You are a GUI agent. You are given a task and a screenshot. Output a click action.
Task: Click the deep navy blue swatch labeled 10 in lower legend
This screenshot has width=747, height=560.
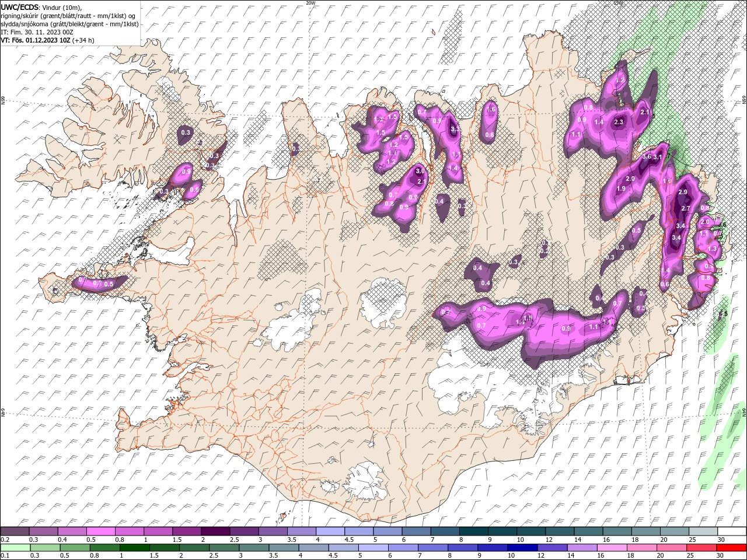[x=522, y=548]
